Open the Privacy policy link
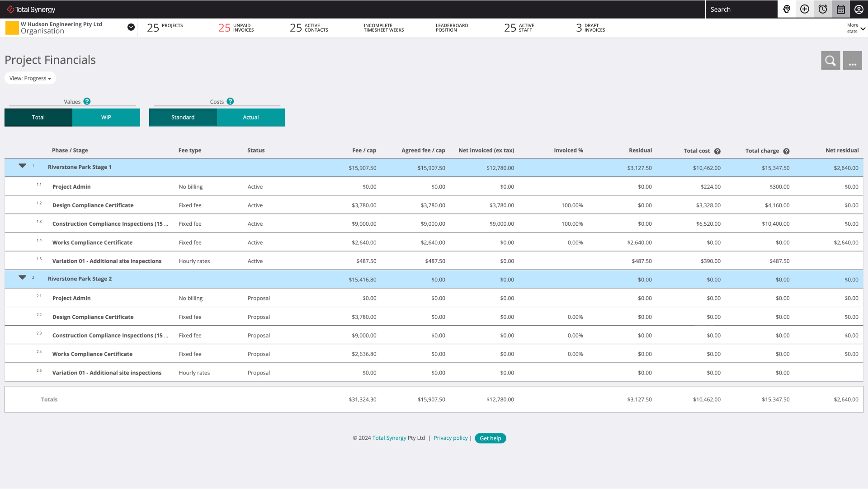868x489 pixels. tap(450, 438)
